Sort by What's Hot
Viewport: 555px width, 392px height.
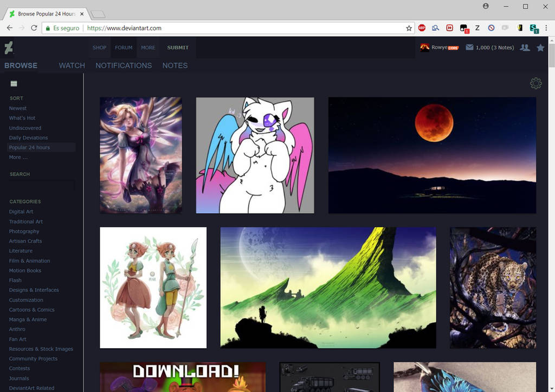click(22, 118)
